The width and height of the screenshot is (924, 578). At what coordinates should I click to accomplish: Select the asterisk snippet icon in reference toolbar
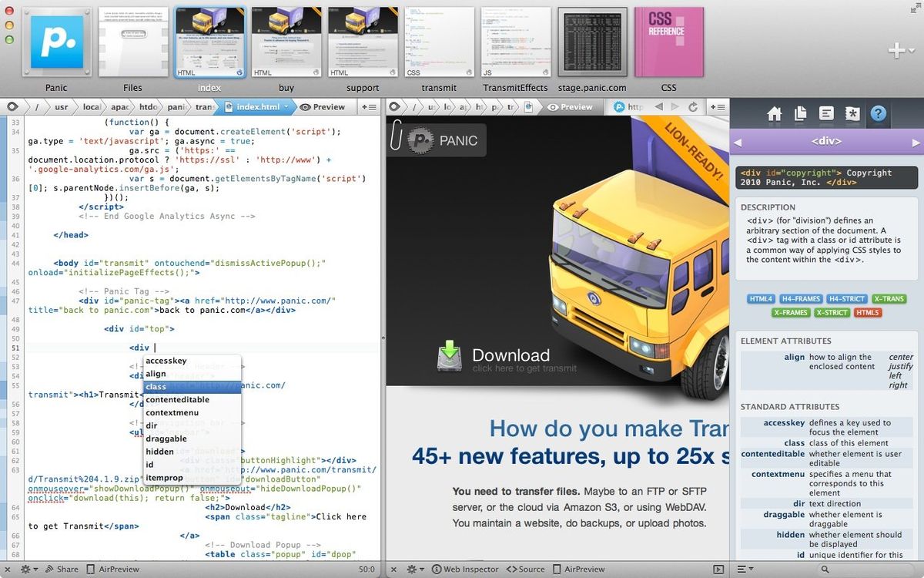click(852, 113)
